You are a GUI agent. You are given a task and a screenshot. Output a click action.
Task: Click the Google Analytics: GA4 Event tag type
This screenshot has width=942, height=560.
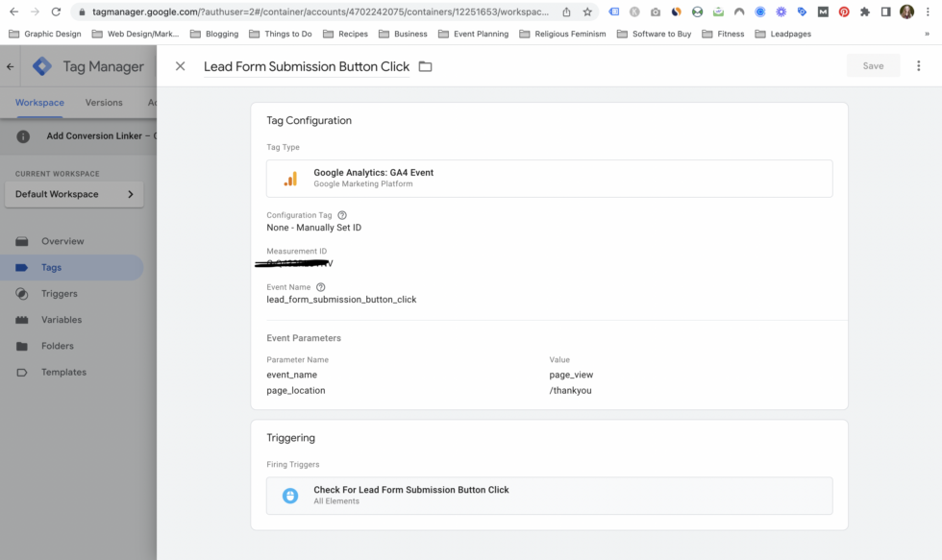click(x=549, y=179)
